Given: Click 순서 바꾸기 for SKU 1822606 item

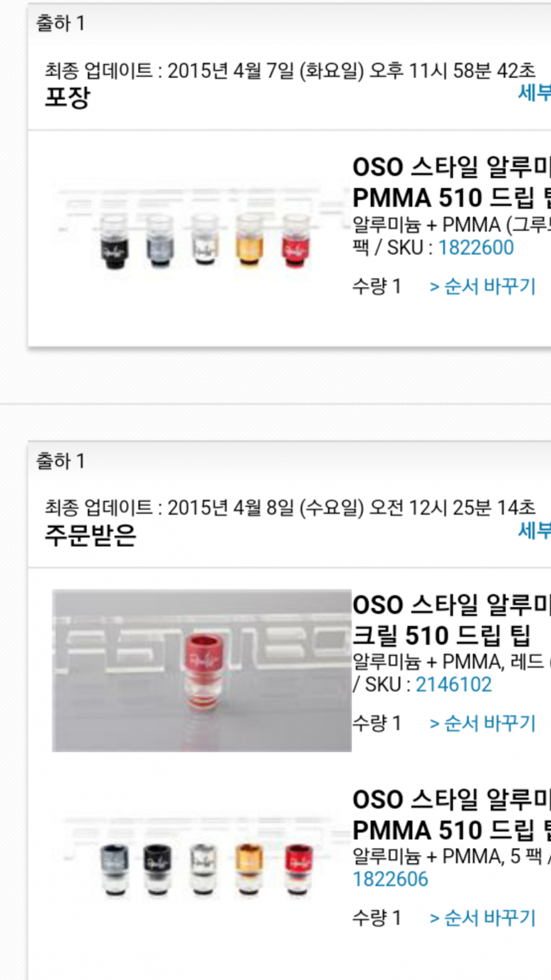Looking at the screenshot, I should coord(482,918).
